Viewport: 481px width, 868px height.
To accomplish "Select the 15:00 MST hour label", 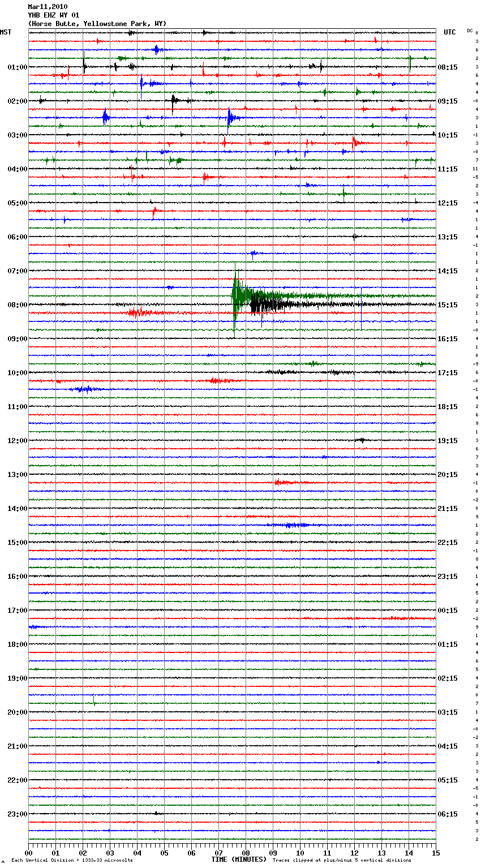I will 18,543.
